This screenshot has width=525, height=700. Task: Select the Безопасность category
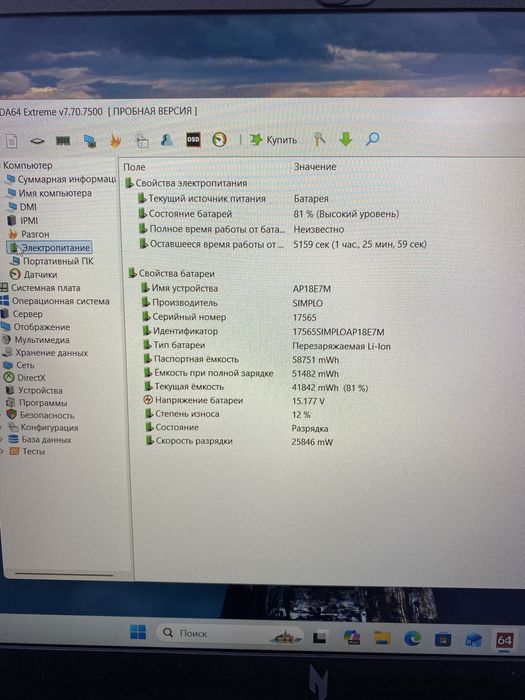(x=40, y=415)
